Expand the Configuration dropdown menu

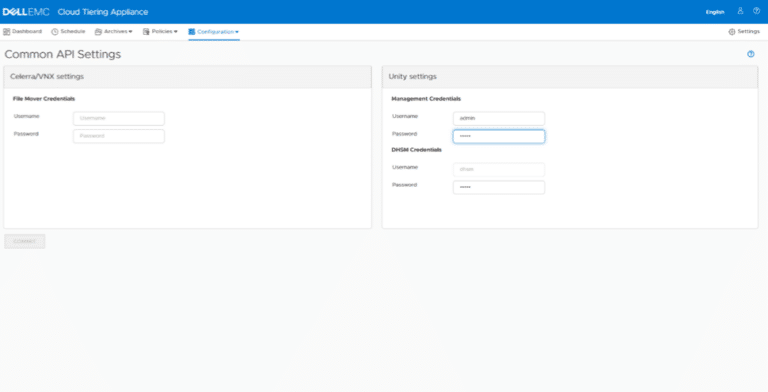(214, 32)
